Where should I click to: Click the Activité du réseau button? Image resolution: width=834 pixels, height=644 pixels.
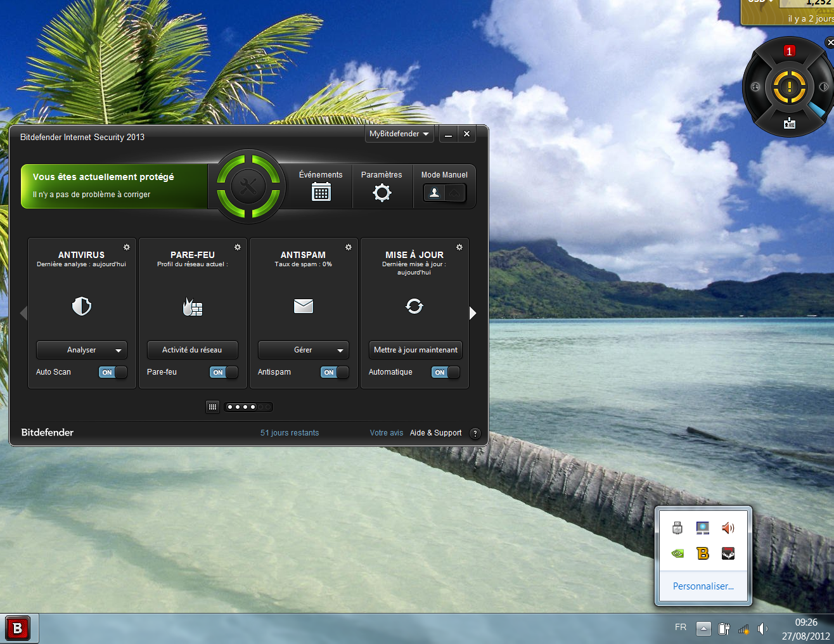coord(193,350)
